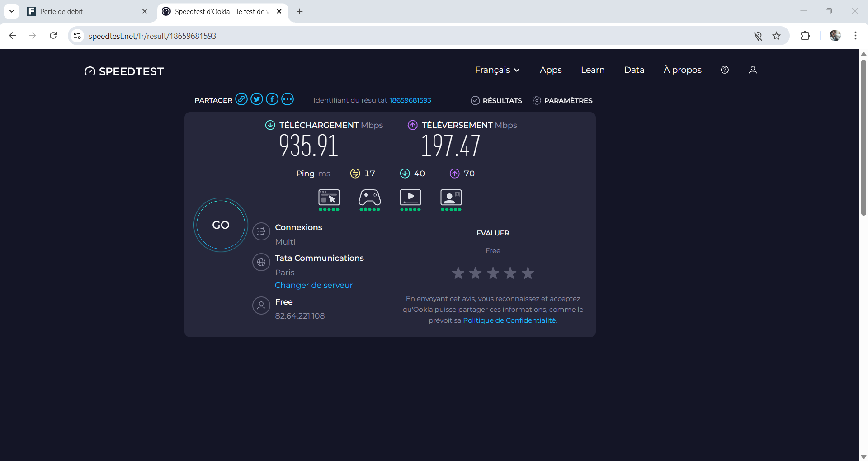
Task: Open the tab search dropdown arrow
Action: coord(12,11)
